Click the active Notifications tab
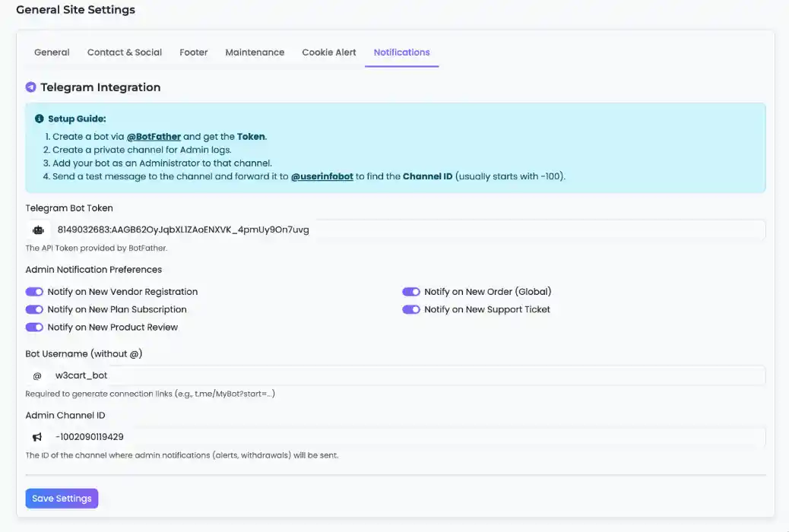Screen dimensions: 789x532 tap(401, 52)
